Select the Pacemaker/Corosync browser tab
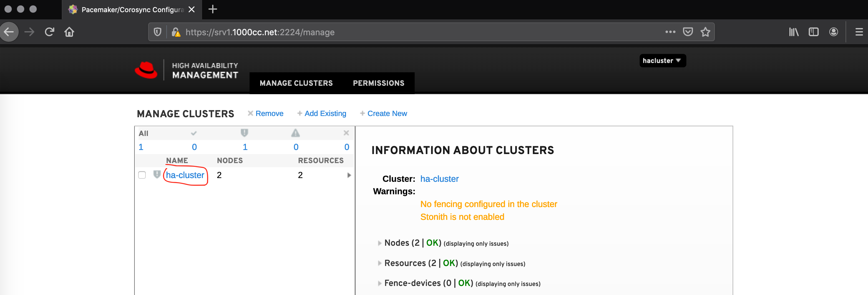 (132, 9)
